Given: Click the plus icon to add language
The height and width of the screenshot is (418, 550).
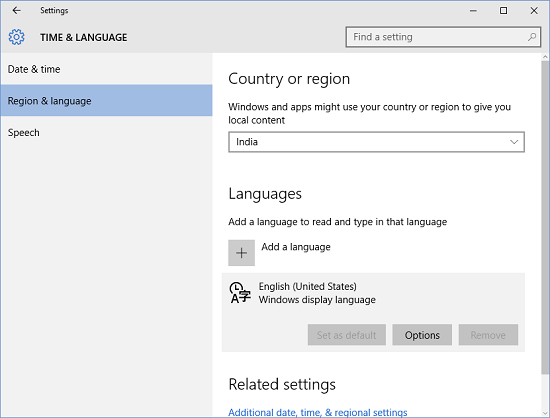Looking at the screenshot, I should [241, 253].
